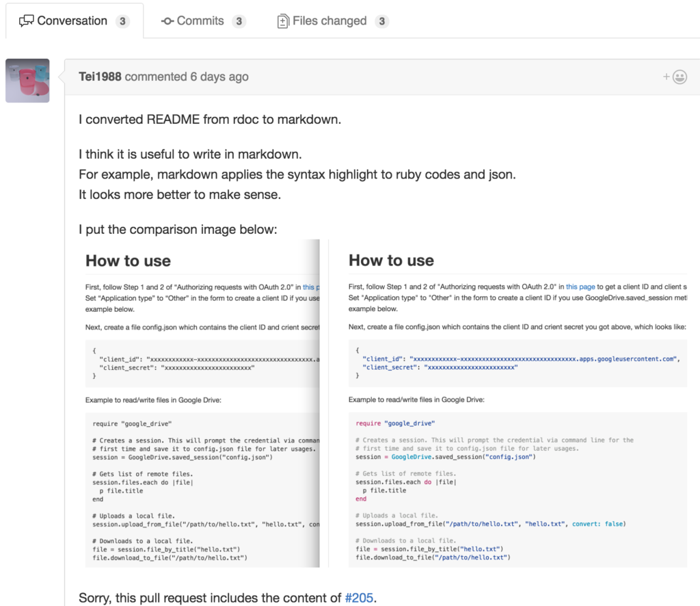700x606 pixels.
Task: Select the Conversation speech-bubble icon
Action: click(27, 21)
